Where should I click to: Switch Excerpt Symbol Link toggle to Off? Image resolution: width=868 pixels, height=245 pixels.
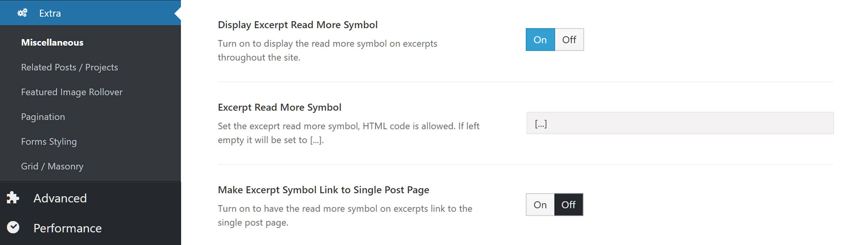pyautogui.click(x=569, y=205)
